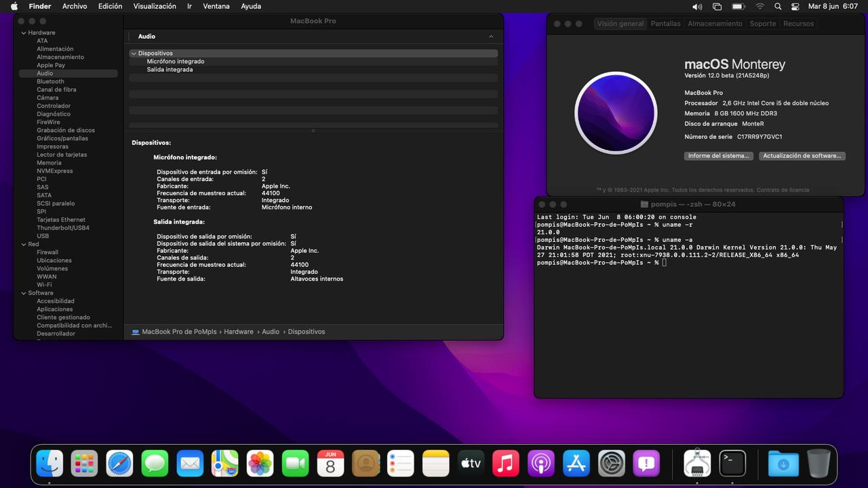Open Maps app in Dock
The image size is (868, 488).
point(225,464)
